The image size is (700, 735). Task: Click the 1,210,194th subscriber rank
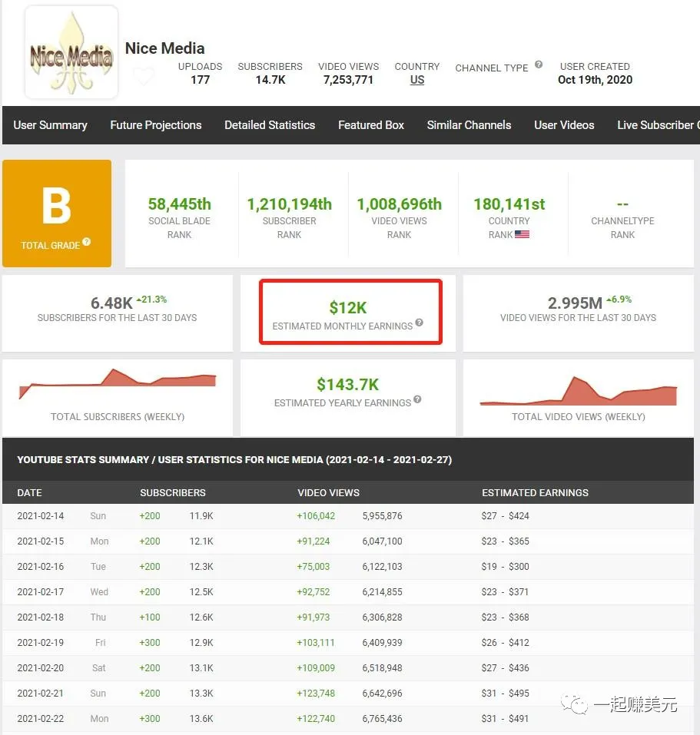click(x=289, y=204)
